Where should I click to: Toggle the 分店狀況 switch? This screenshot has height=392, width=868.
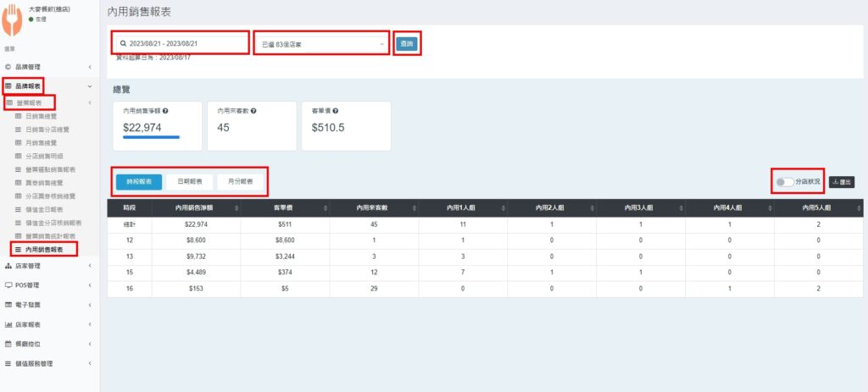point(784,182)
